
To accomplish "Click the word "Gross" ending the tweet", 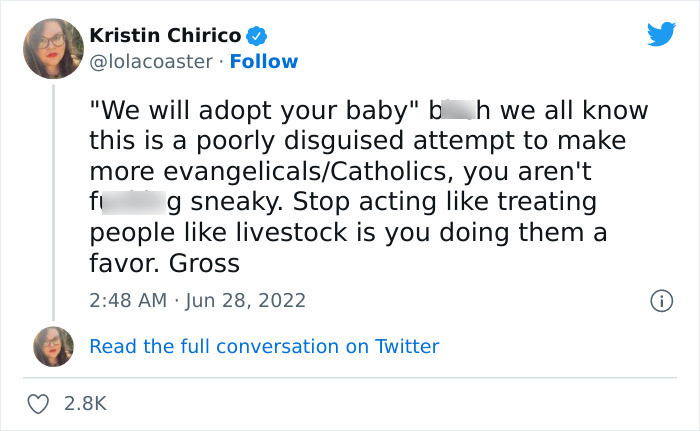I will click(x=205, y=264).
